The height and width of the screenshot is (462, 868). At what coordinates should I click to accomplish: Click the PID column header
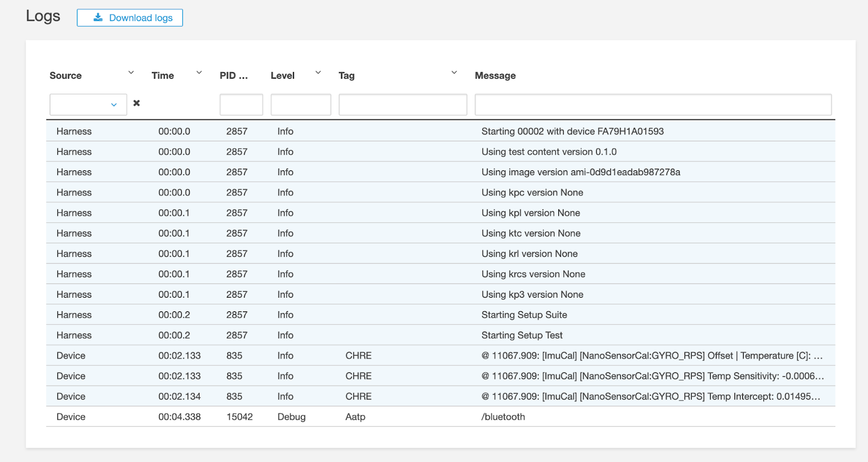click(234, 76)
